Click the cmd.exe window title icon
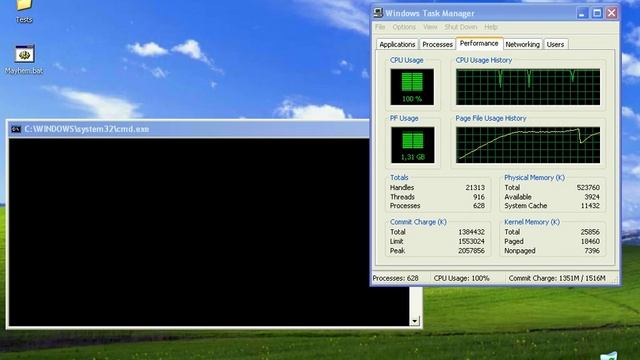 (x=16, y=129)
